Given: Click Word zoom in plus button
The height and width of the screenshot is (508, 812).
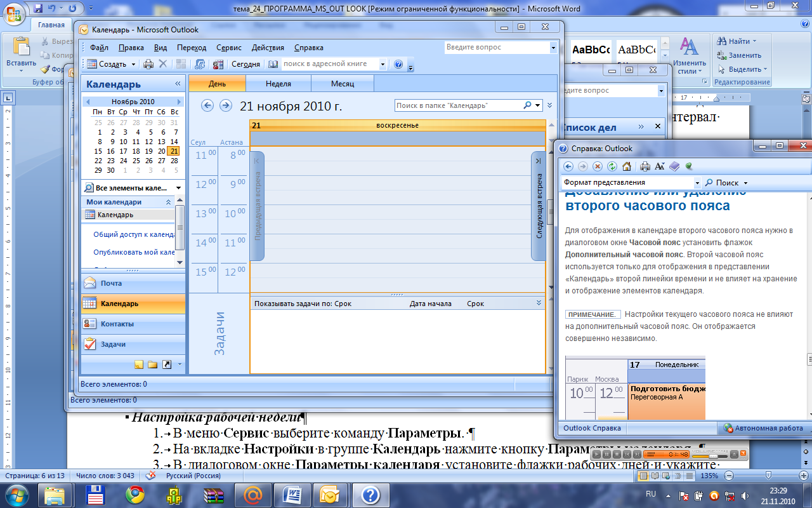Looking at the screenshot, I should tap(804, 475).
